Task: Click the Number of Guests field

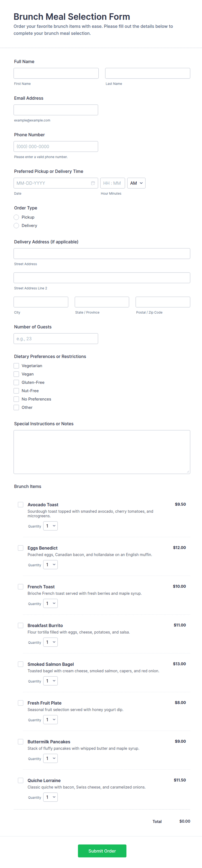Action: tap(56, 338)
